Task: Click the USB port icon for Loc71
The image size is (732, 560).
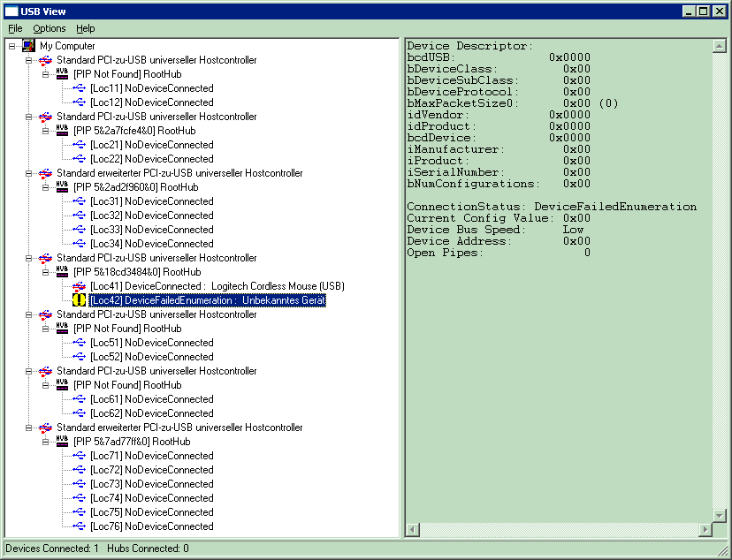Action: pos(80,456)
